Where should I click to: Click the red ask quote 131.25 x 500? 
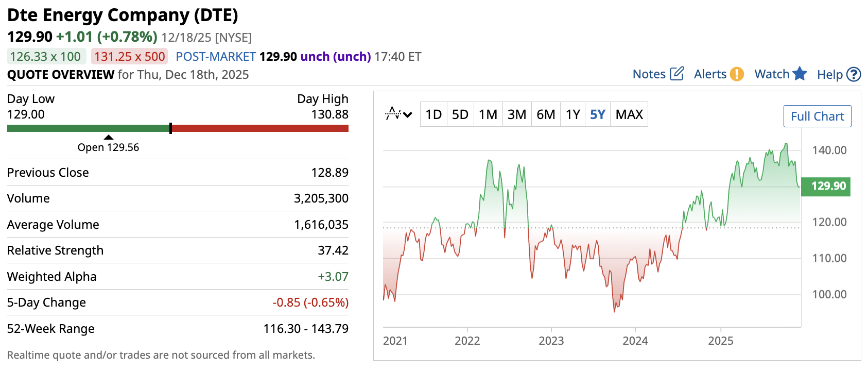130,57
